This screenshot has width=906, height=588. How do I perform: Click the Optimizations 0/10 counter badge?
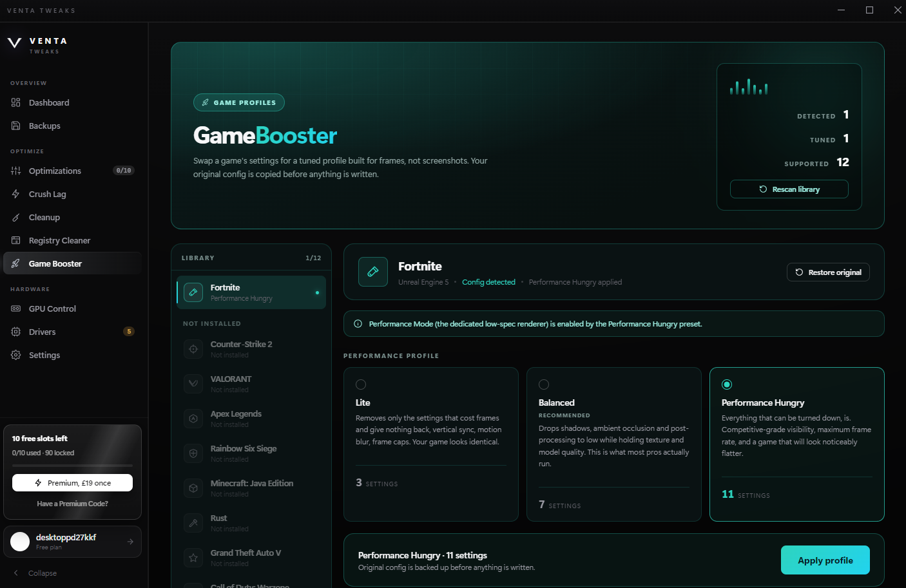124,171
